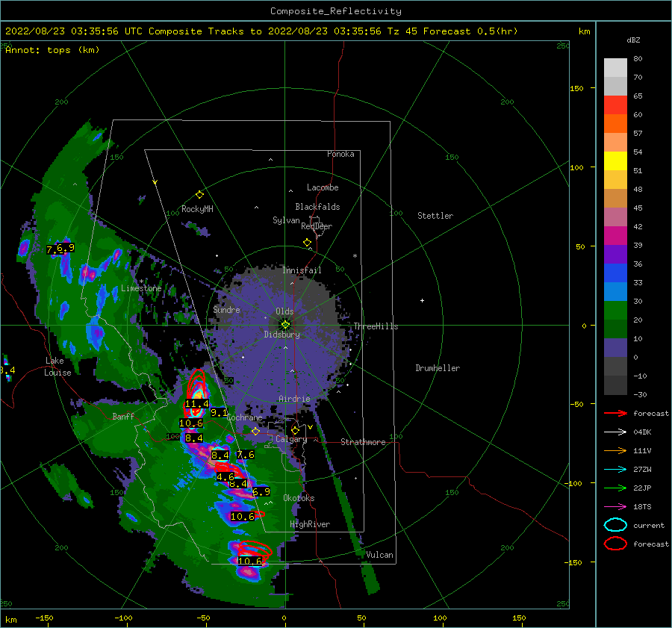Click the yellow diamond marker near RockyMH
Screen dimensions: 672x628
199,195
